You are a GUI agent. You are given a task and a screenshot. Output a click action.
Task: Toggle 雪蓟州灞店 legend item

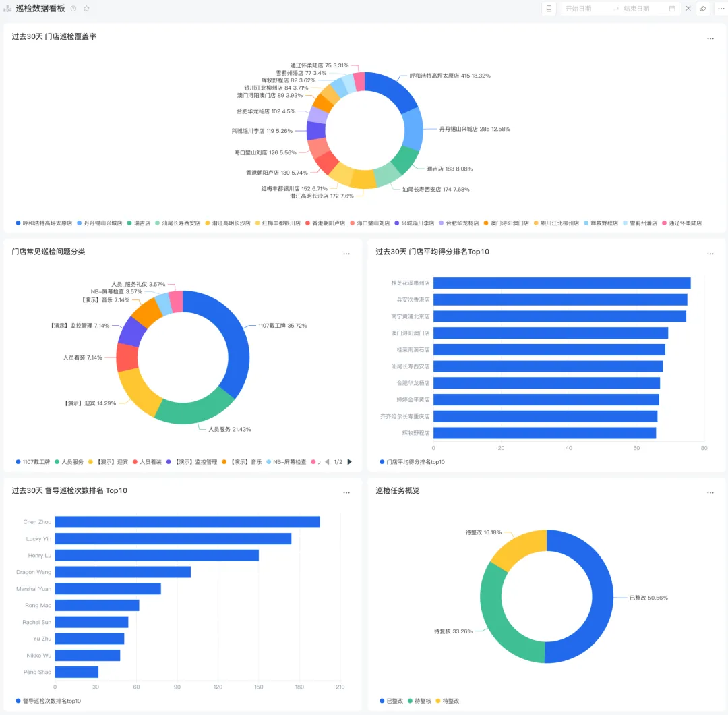(x=640, y=223)
